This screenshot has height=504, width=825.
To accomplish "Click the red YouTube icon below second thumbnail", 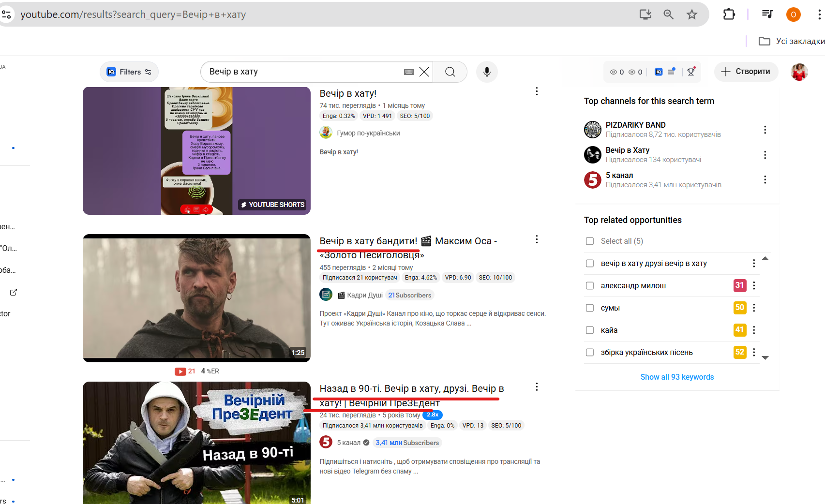I will pos(180,371).
